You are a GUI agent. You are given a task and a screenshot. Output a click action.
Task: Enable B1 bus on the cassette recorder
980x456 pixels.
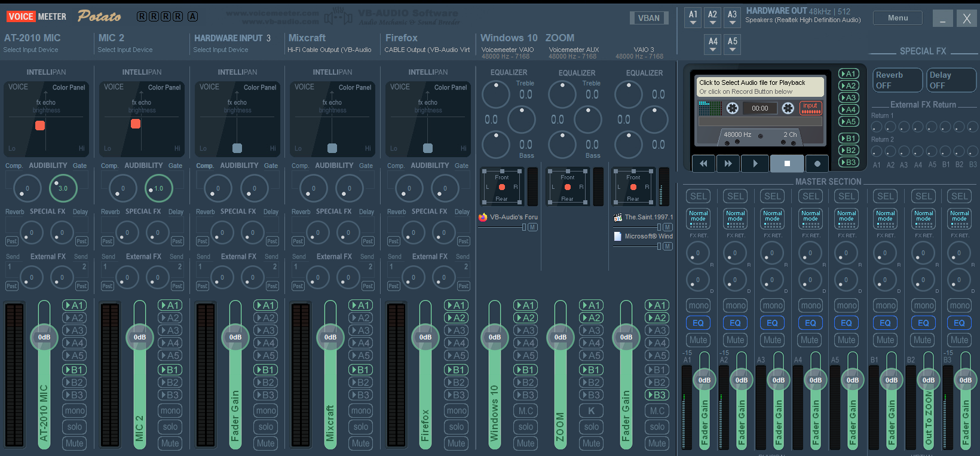(x=849, y=138)
